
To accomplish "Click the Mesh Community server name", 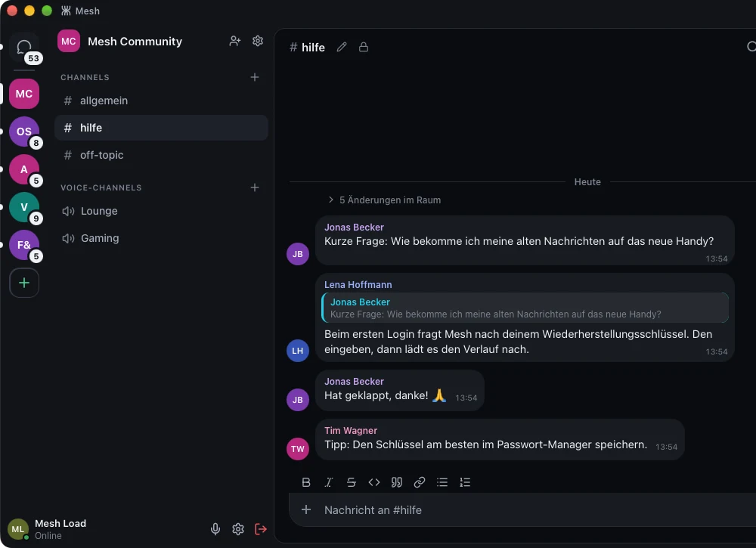I will [135, 42].
